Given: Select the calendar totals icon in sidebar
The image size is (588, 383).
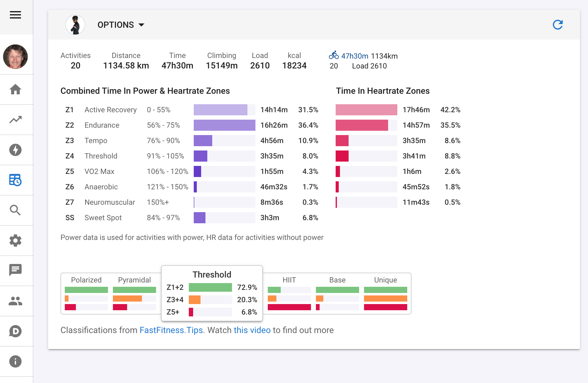Looking at the screenshot, I should pyautogui.click(x=15, y=180).
